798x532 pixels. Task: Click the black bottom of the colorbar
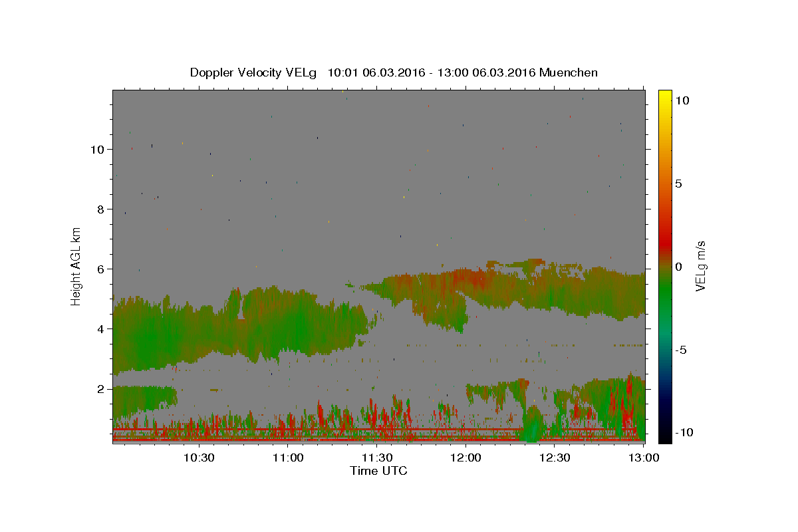pyautogui.click(x=665, y=438)
